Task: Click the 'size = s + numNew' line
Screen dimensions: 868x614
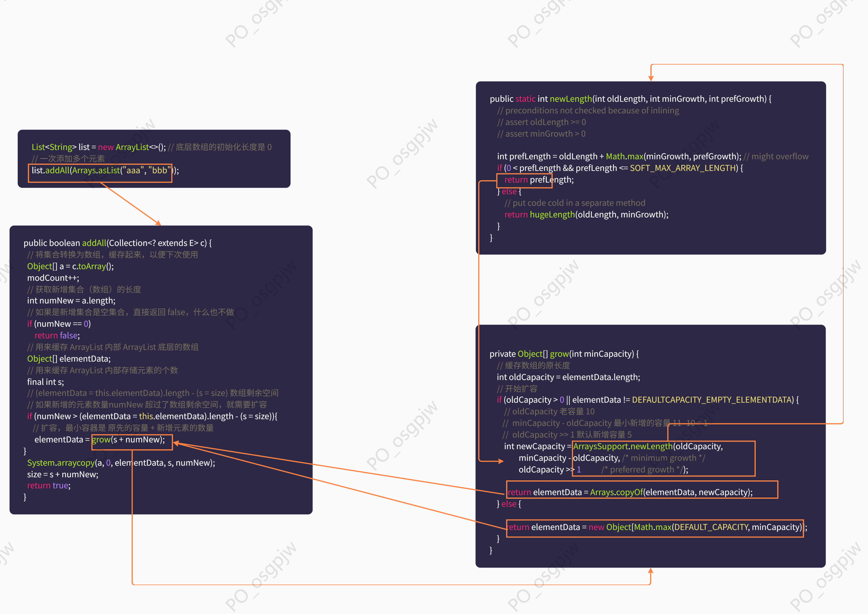Action: (x=63, y=474)
